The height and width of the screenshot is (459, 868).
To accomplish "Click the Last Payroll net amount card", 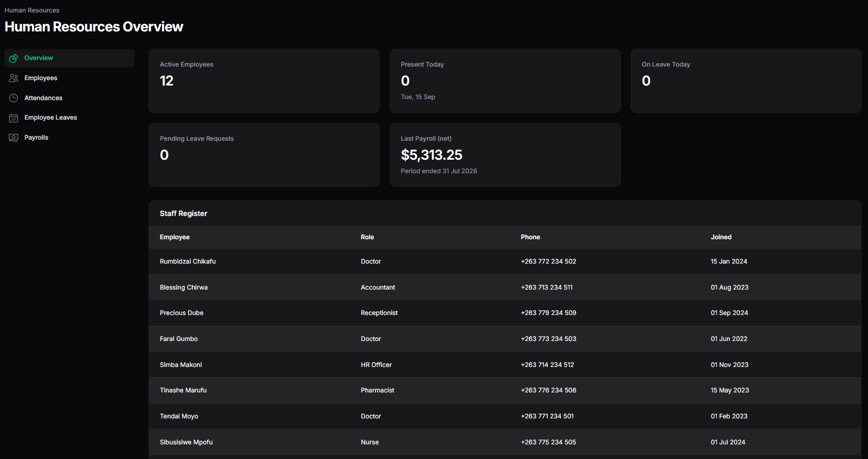I will (505, 155).
